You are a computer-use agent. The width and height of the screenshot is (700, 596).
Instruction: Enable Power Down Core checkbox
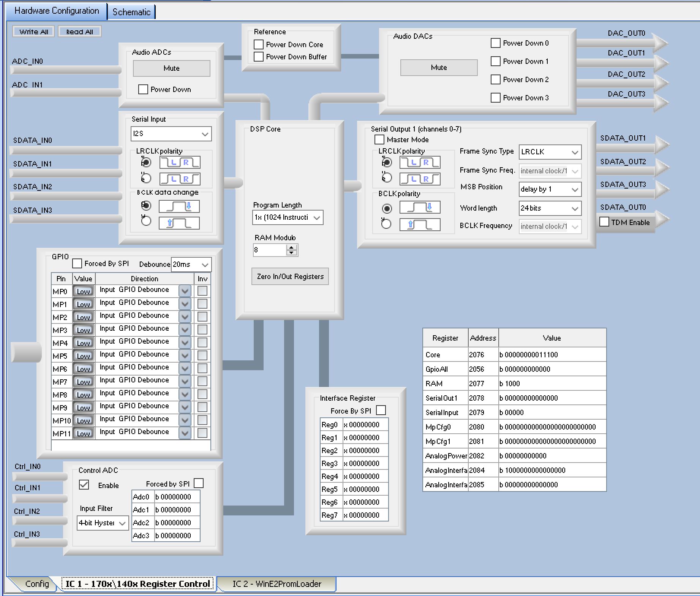coord(259,44)
